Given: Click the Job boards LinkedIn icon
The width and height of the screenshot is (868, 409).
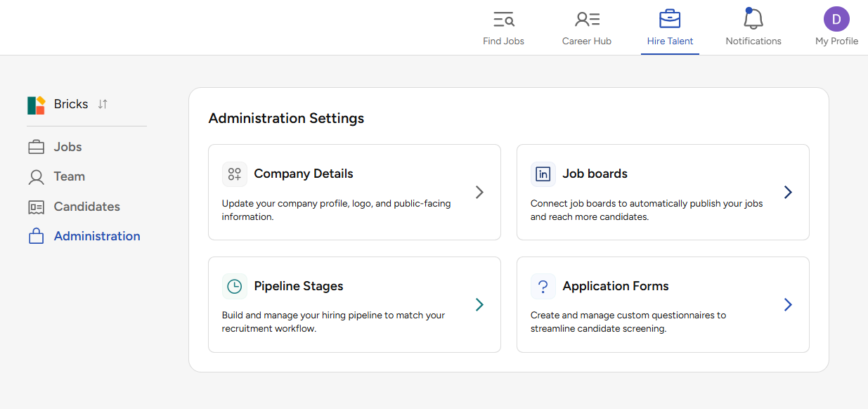Looking at the screenshot, I should [543, 174].
